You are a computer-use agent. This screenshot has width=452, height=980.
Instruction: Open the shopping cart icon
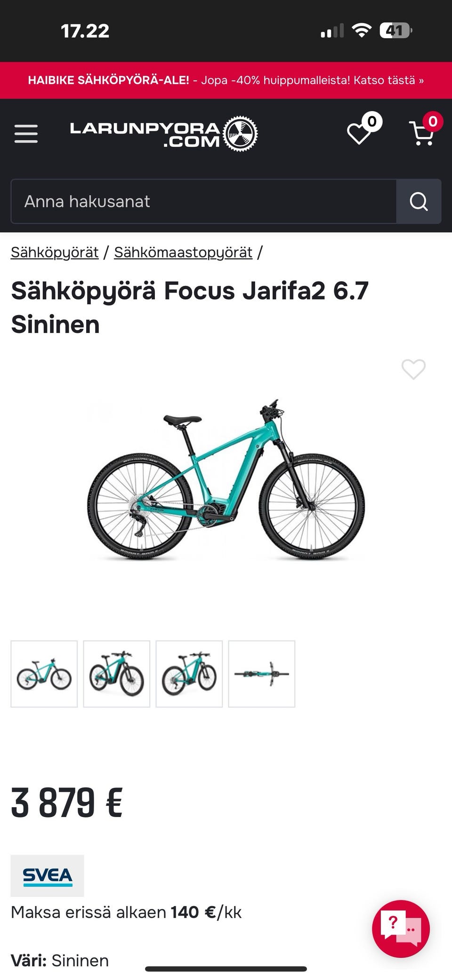422,134
